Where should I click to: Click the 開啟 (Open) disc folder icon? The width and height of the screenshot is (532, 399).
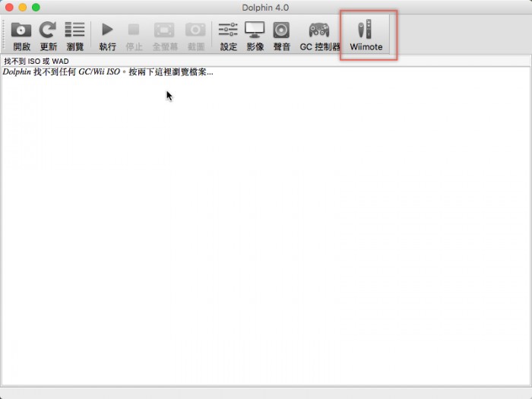click(x=21, y=30)
